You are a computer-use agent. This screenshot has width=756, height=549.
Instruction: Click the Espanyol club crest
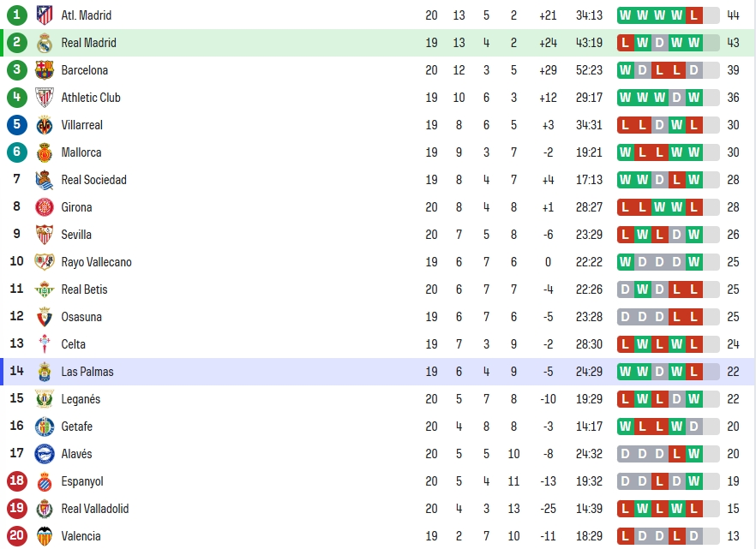(45, 481)
